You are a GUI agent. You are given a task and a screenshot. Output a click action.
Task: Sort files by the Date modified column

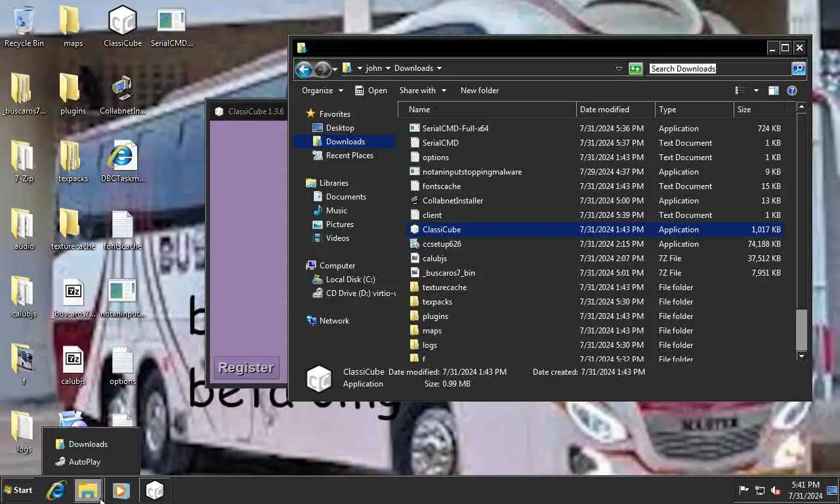point(616,110)
